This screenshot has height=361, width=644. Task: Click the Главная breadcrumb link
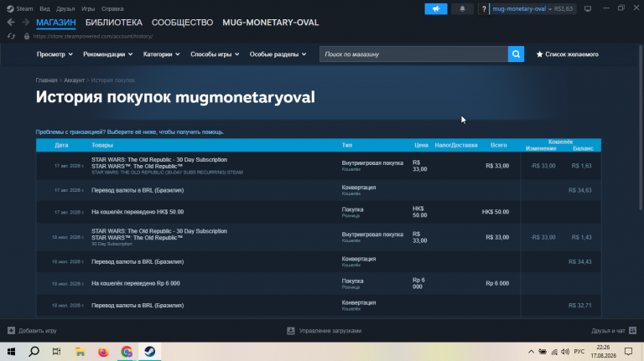46,80
